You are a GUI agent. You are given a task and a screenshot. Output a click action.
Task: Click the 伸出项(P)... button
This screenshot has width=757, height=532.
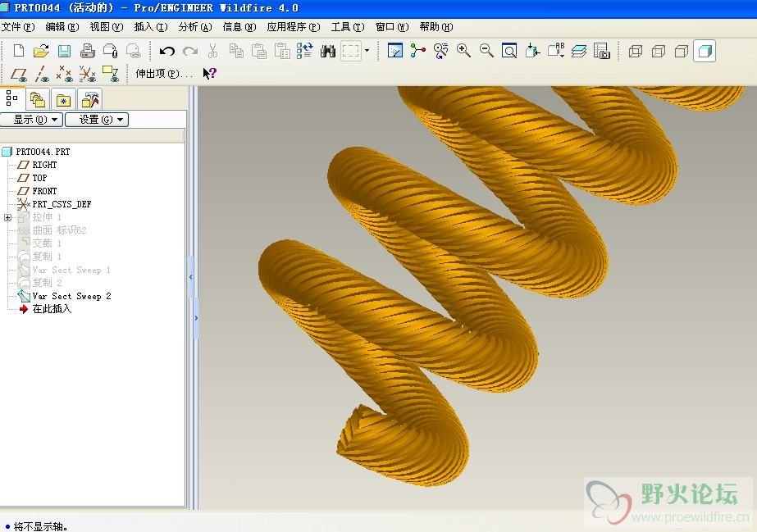[x=164, y=73]
